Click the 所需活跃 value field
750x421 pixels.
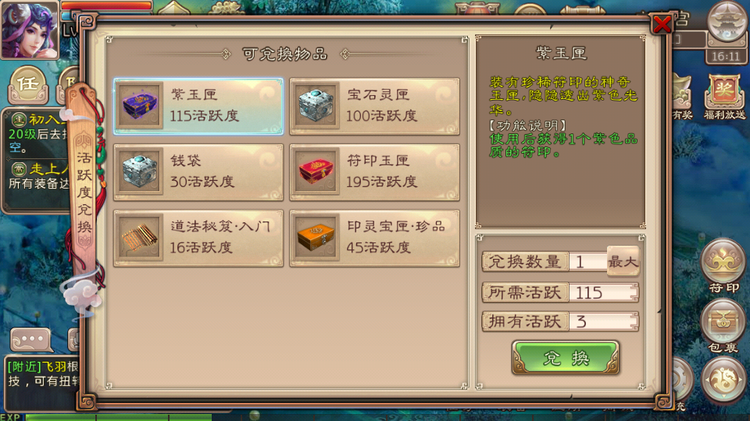click(604, 292)
